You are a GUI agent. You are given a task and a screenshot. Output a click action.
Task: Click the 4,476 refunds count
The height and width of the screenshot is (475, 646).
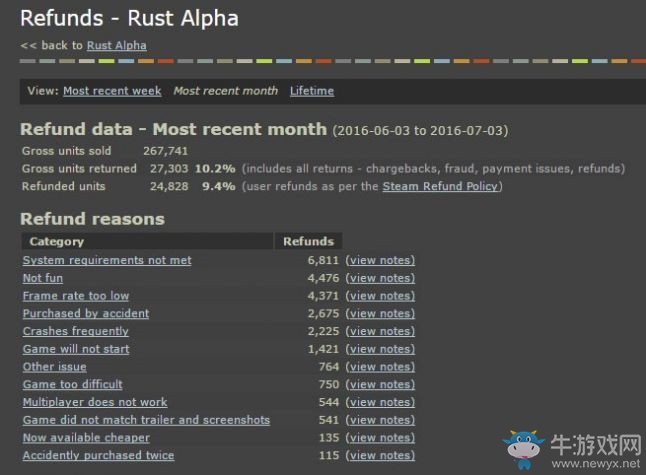tap(323, 278)
